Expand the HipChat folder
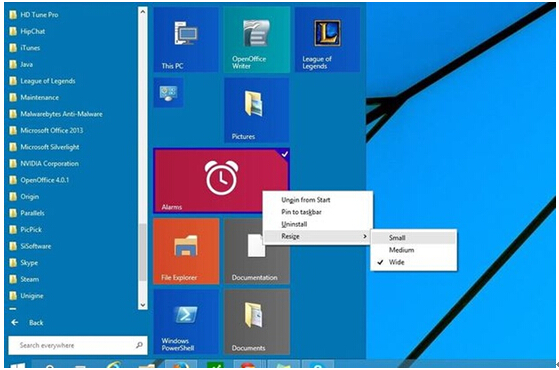The image size is (559, 370). (x=27, y=31)
